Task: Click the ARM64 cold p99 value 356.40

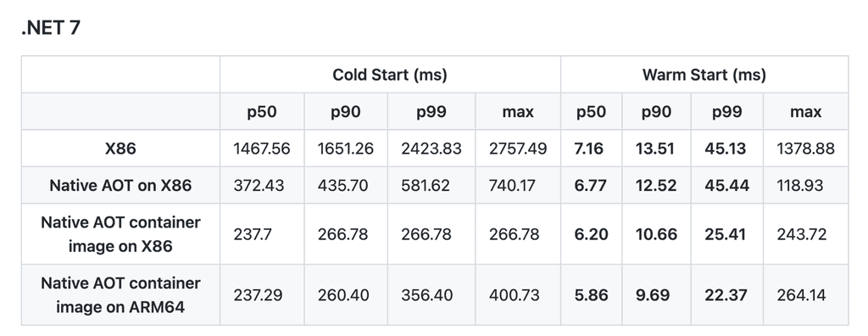Action: coord(427,295)
